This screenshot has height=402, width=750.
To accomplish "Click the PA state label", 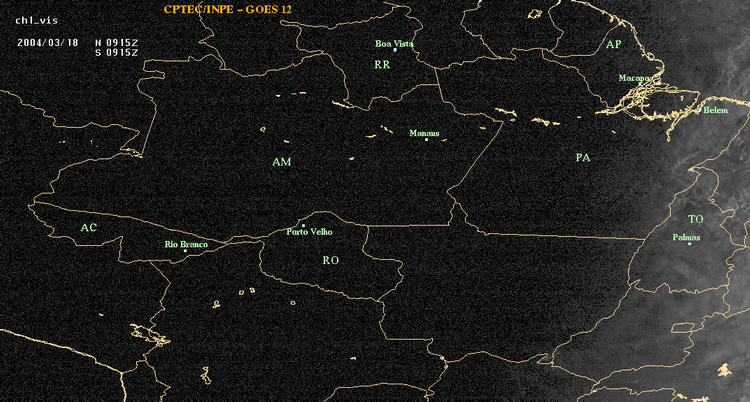I will click(583, 157).
